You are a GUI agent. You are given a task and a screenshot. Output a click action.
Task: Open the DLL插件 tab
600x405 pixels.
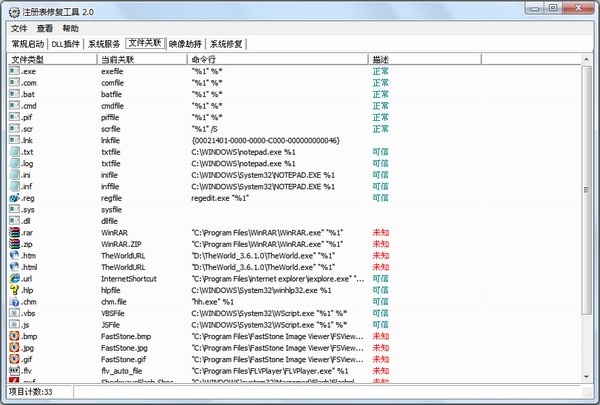[x=66, y=44]
